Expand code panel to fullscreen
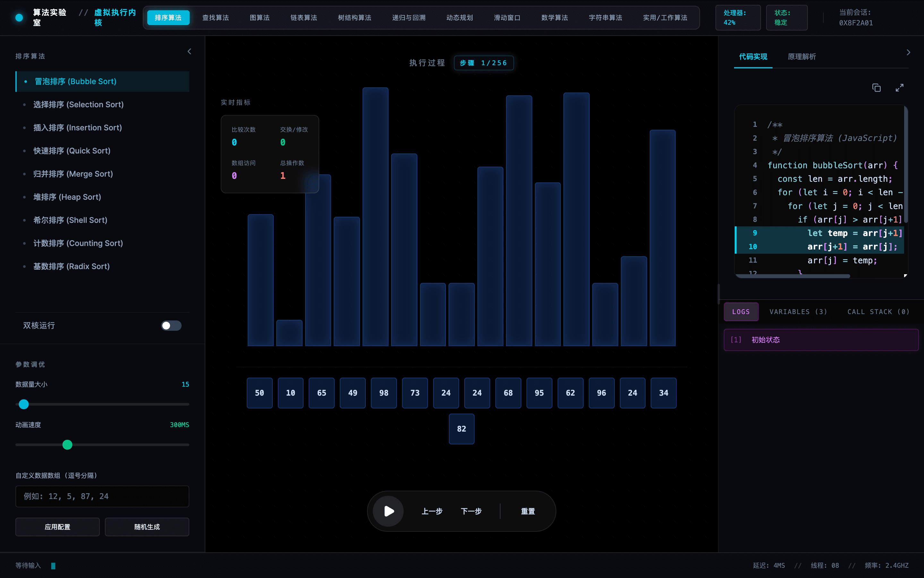 coord(899,88)
